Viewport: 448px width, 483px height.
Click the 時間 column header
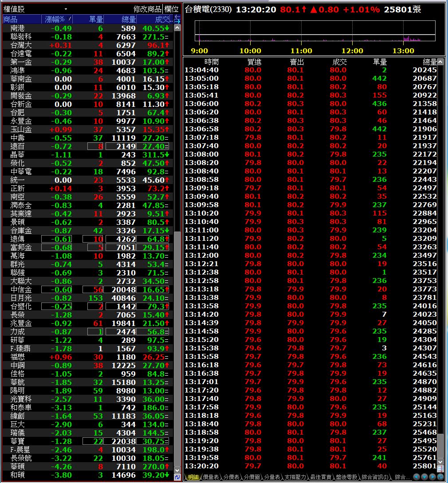[x=212, y=62]
